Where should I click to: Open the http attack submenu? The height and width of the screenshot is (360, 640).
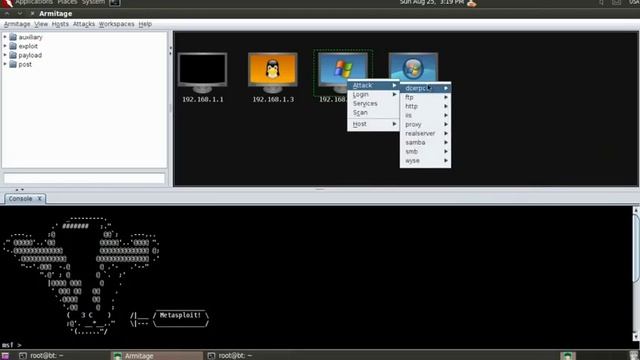tap(425, 106)
